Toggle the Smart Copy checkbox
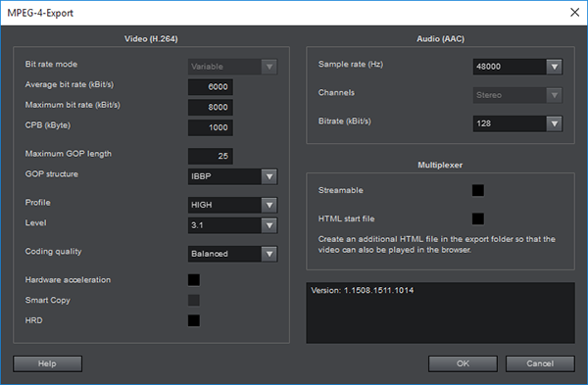The width and height of the screenshot is (588, 385). click(194, 301)
